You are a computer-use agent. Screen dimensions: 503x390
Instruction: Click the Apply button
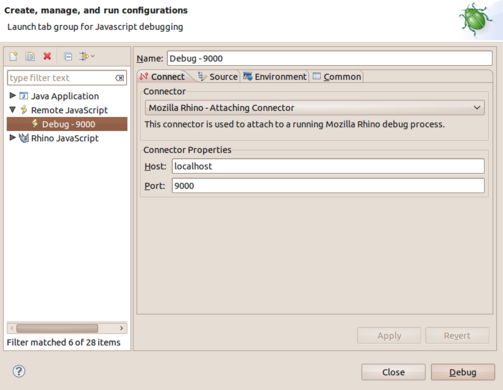pos(389,336)
